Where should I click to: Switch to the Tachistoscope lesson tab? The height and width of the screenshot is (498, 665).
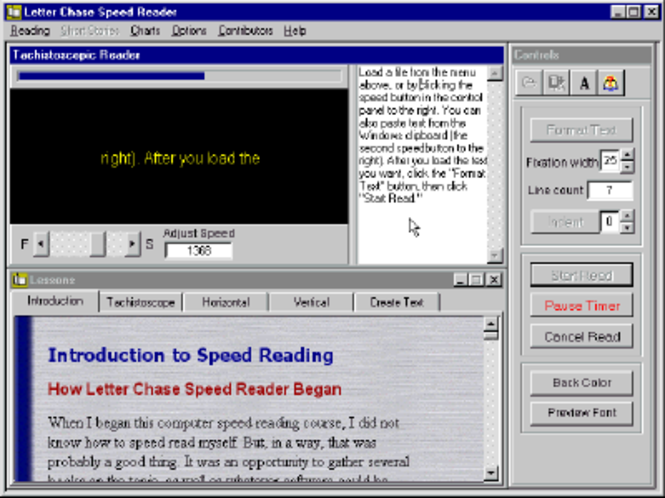point(141,302)
